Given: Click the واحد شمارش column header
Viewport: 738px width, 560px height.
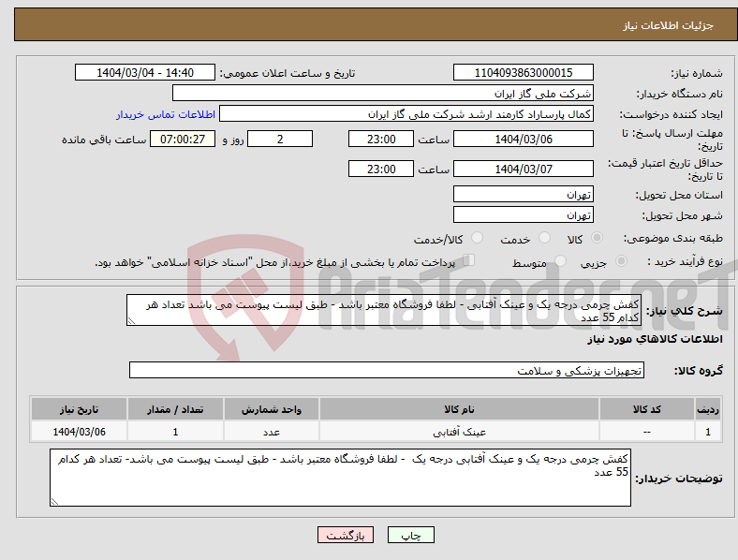Looking at the screenshot, I should click(272, 409).
